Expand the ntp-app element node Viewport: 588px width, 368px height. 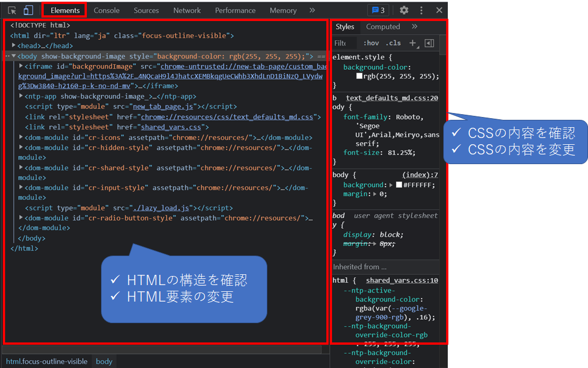point(21,96)
